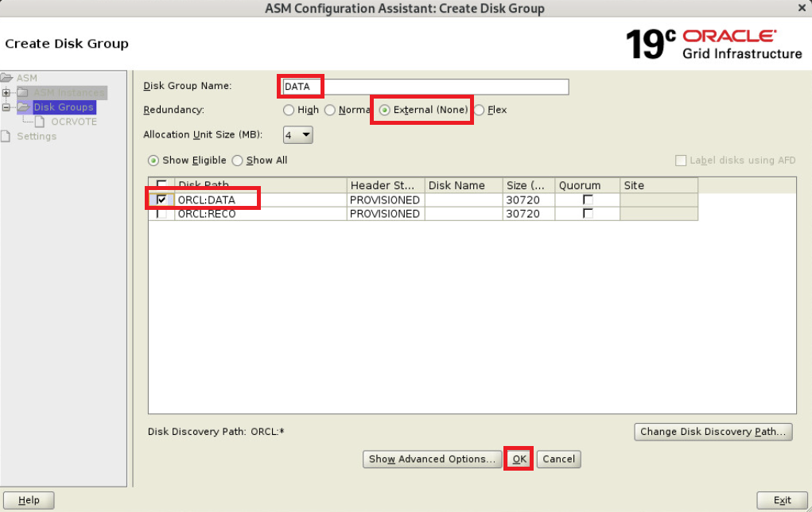Open Allocation Unit Size dropdown

coord(297,135)
